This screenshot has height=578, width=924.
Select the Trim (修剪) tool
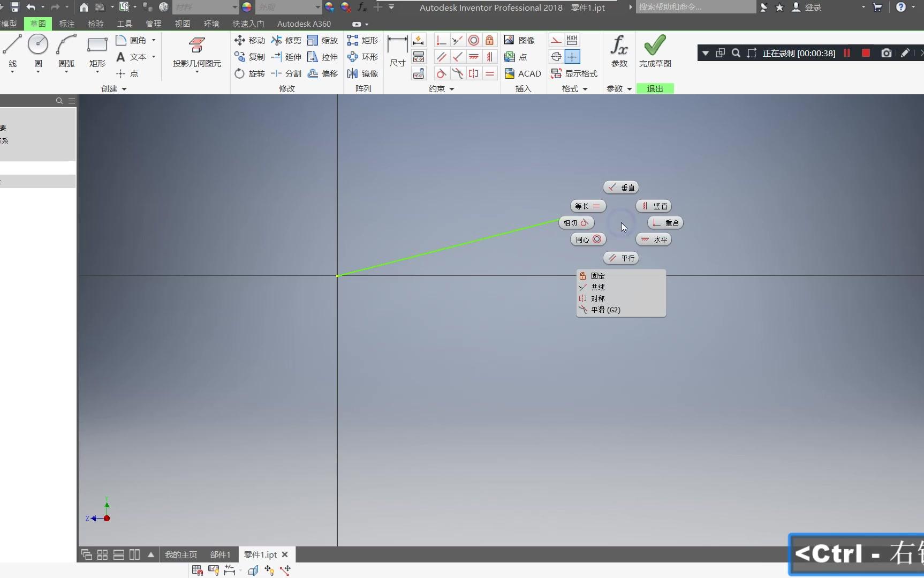286,40
